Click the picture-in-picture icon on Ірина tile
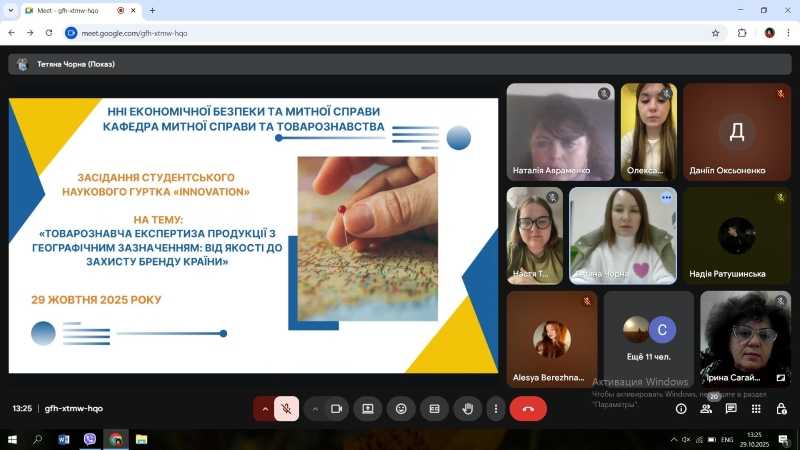 pyautogui.click(x=781, y=378)
